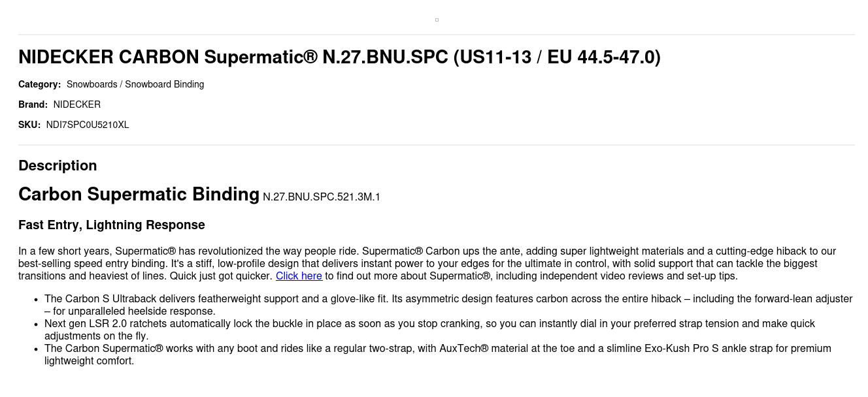Click the "Fast Entry, Lightning Response" subheading

(112, 225)
